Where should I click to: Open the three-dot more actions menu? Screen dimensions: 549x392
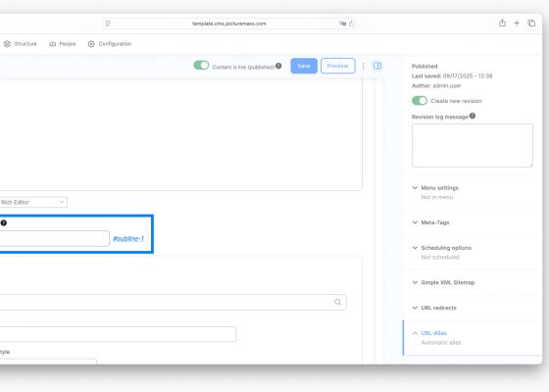pos(363,66)
